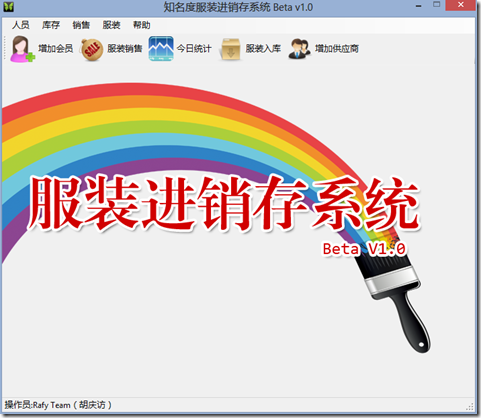This screenshot has width=481, height=418.
Task: Click the 服装销售 text label
Action: [x=125, y=49]
